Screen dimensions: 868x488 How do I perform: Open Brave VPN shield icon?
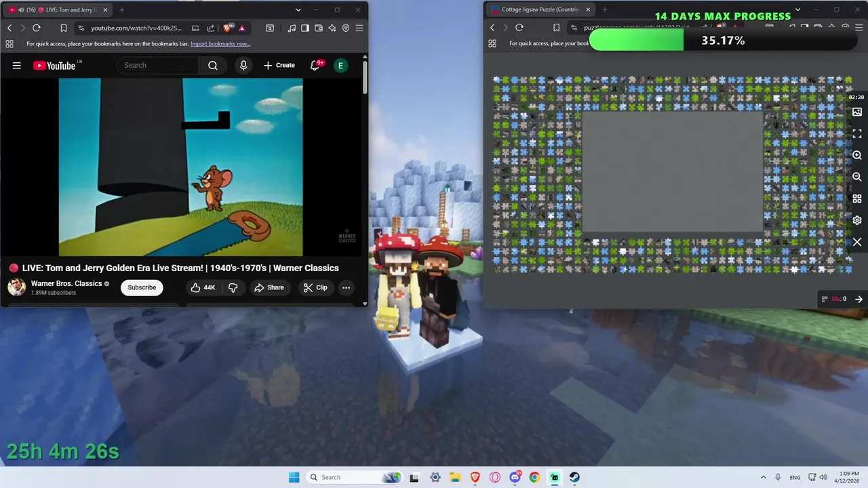346,28
